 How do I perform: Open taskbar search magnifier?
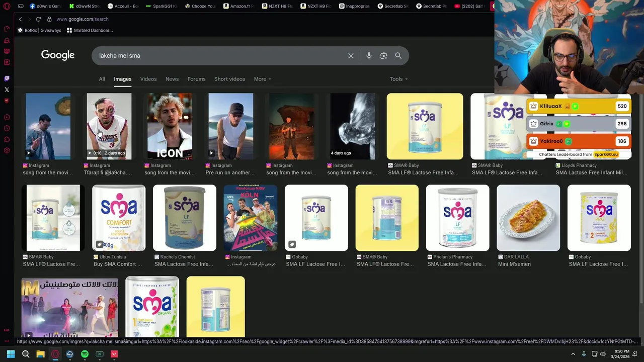tap(26, 354)
